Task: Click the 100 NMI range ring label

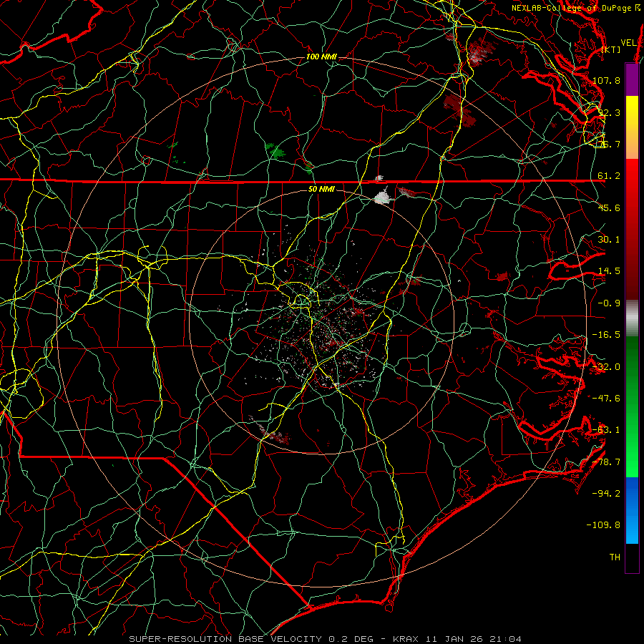Action: coord(321,57)
